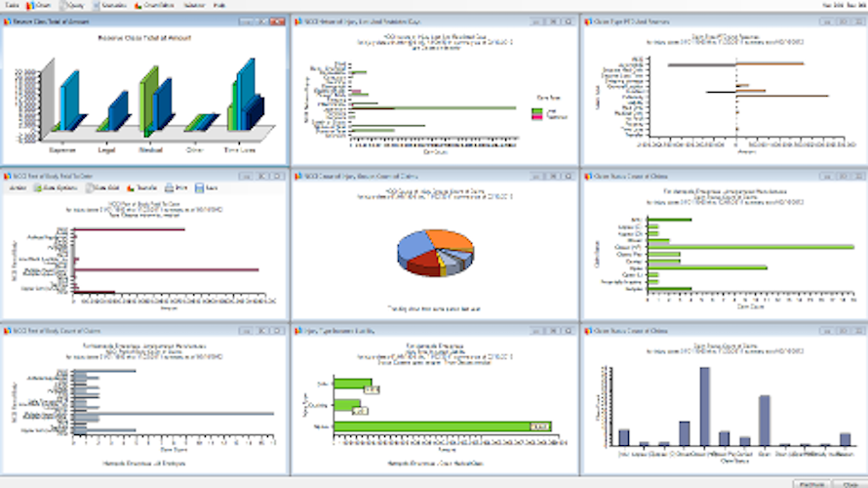Screen dimensions: 868x488
Task: Click the View Options icon in chart toolbar
Action: 38,188
